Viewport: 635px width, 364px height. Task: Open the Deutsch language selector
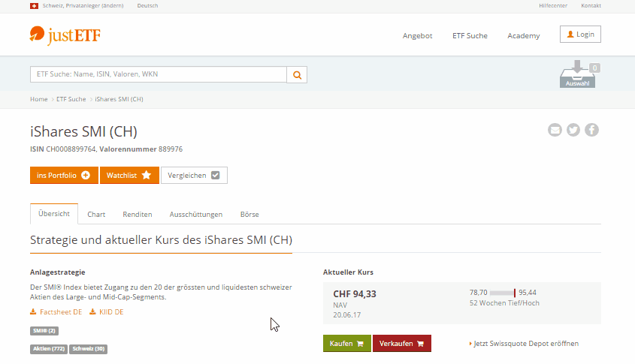tap(147, 6)
